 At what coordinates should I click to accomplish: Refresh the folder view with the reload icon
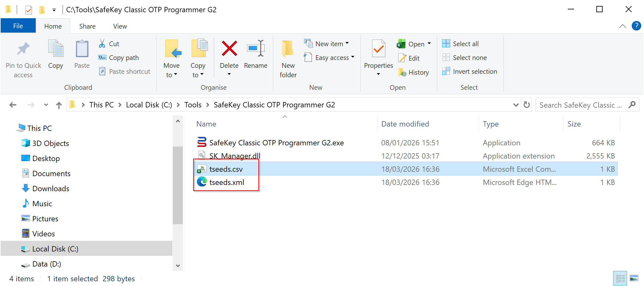527,105
